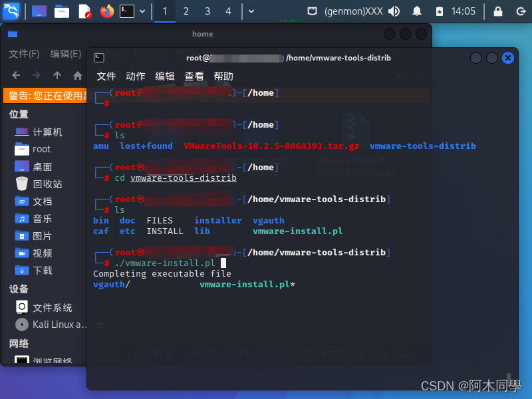Switch to workspace 4
Viewport: 532px width, 399px height.
[228, 11]
